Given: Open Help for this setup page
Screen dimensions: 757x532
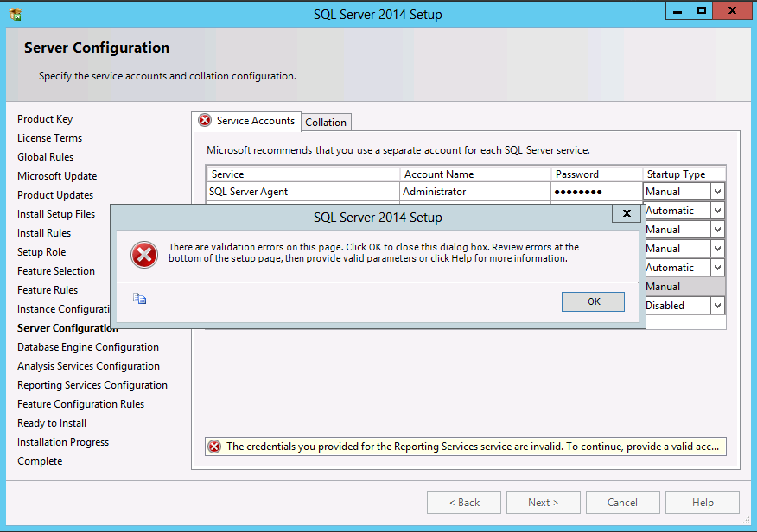Looking at the screenshot, I should click(703, 503).
